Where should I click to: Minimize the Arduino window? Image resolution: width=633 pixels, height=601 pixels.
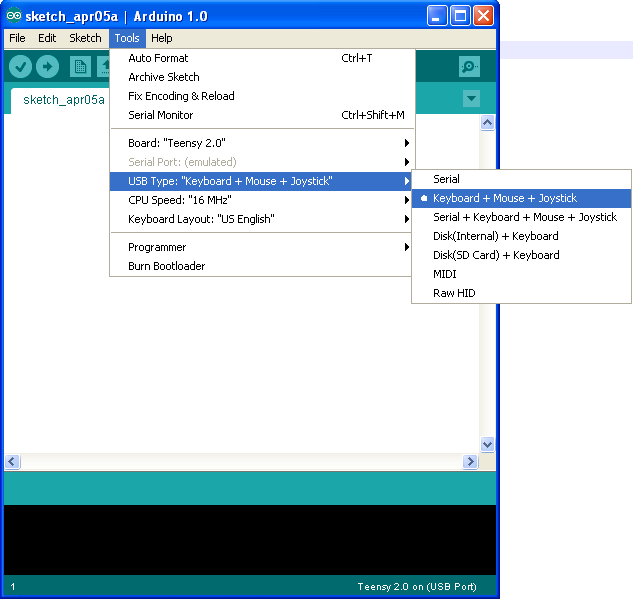pyautogui.click(x=437, y=16)
